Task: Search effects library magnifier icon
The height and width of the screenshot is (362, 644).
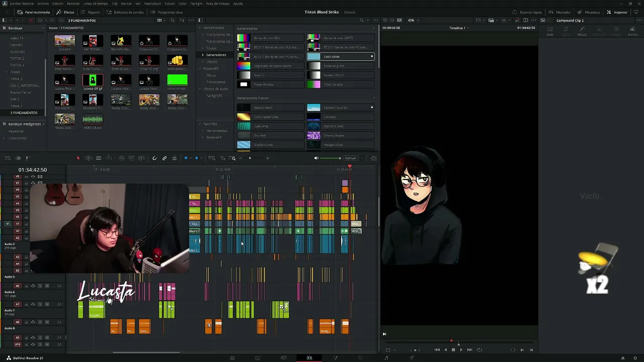Action: tap(361, 20)
